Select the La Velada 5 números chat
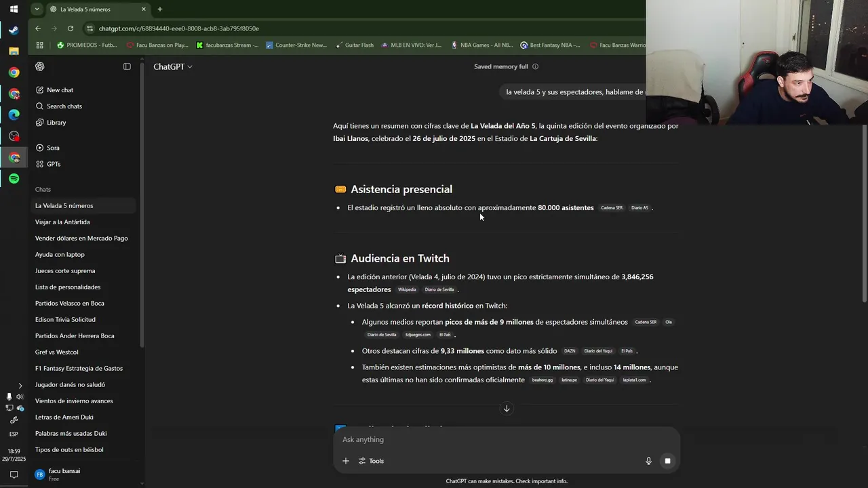 pos(83,205)
